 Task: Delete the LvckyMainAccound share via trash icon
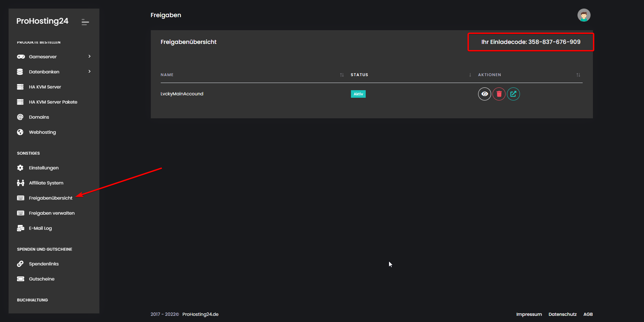(x=499, y=94)
